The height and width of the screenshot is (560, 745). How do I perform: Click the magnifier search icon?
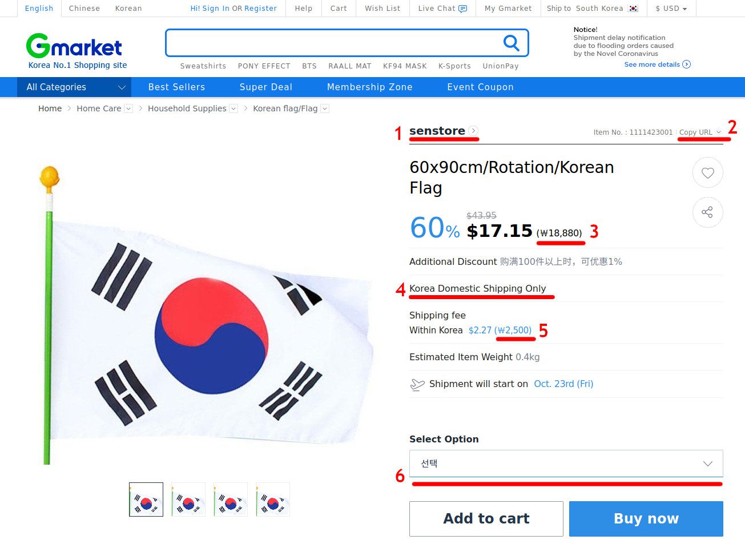511,43
